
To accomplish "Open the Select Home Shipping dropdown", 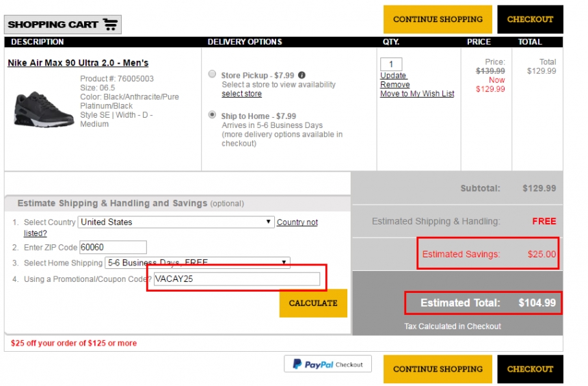I will [x=198, y=262].
